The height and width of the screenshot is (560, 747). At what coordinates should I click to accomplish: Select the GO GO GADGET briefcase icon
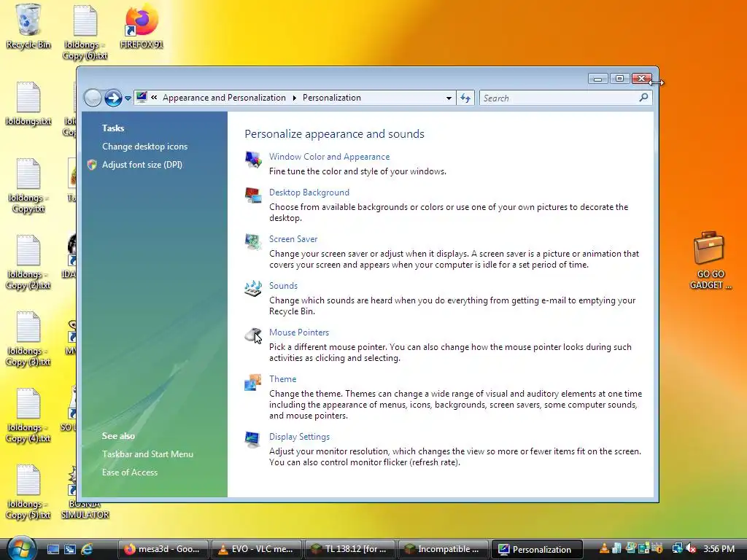(710, 260)
